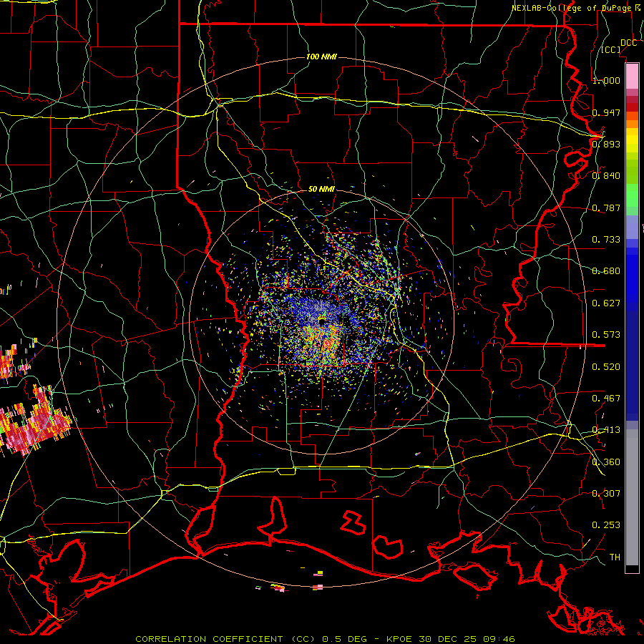Click the 0.947 scale label
Screen dimensions: 644x644
coord(606,112)
